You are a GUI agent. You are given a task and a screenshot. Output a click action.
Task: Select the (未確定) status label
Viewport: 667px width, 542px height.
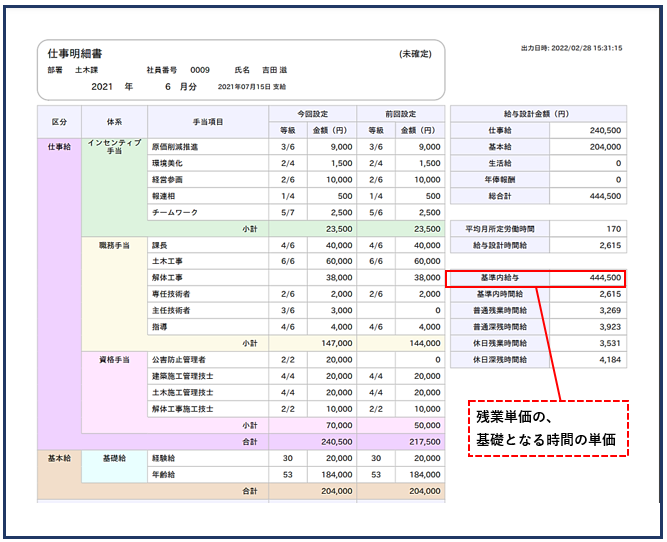(x=415, y=53)
